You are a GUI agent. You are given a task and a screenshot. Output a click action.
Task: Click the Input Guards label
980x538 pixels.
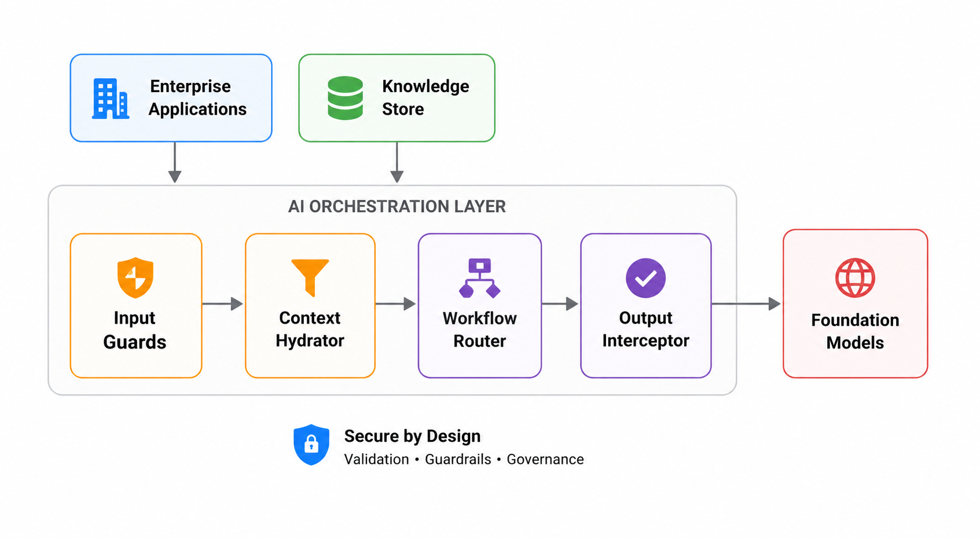(x=135, y=330)
